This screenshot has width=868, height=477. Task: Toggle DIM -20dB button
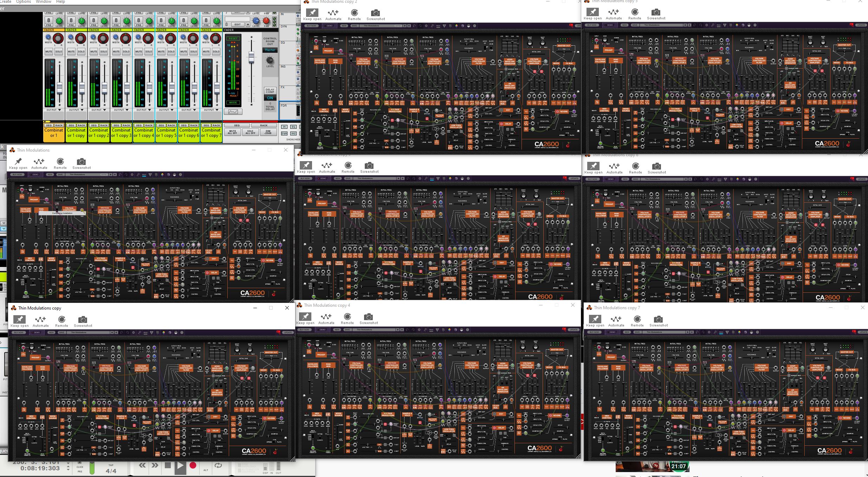pyautogui.click(x=268, y=132)
